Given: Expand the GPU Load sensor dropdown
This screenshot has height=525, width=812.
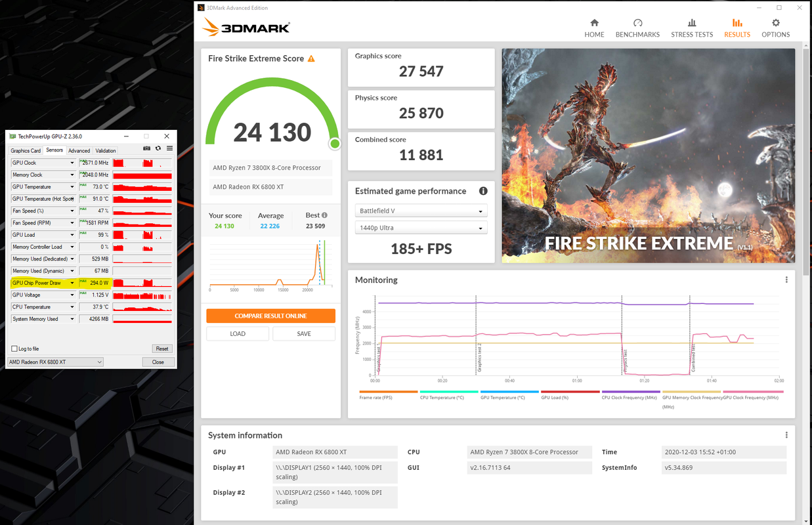Looking at the screenshot, I should (72, 235).
